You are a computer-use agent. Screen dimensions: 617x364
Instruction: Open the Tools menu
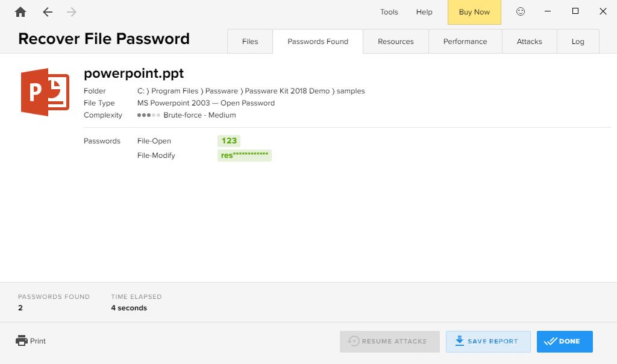coord(389,12)
